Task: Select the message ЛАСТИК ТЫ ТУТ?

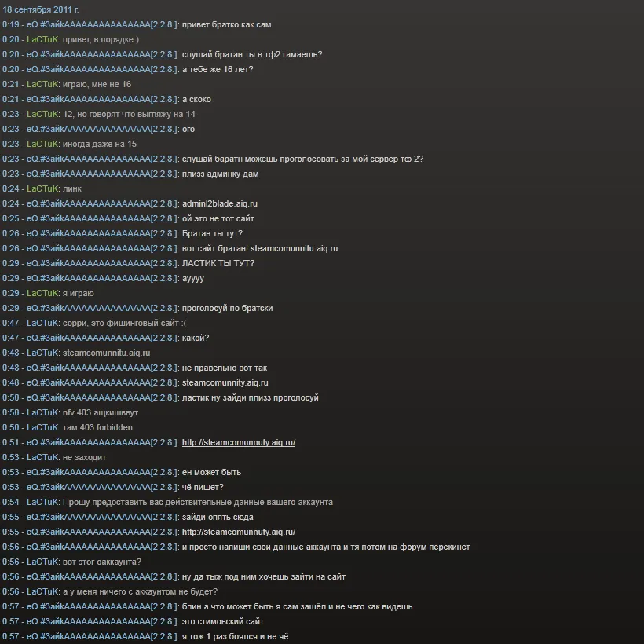Action: click(x=218, y=263)
